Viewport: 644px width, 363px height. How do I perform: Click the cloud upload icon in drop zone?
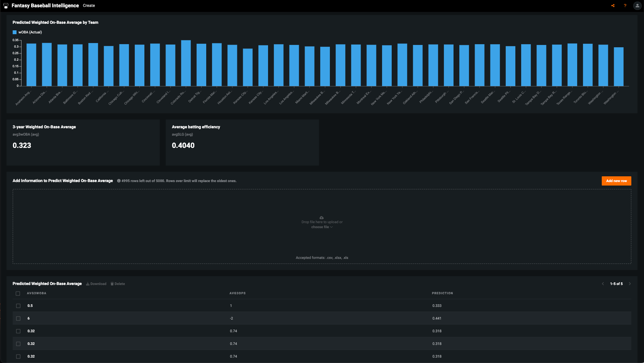click(x=321, y=217)
